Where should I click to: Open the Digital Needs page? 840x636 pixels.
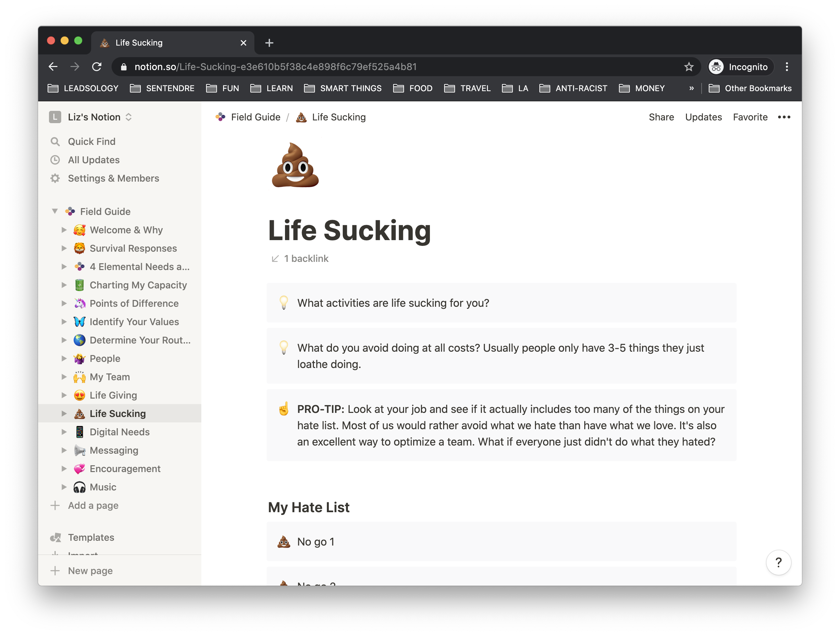pyautogui.click(x=119, y=432)
